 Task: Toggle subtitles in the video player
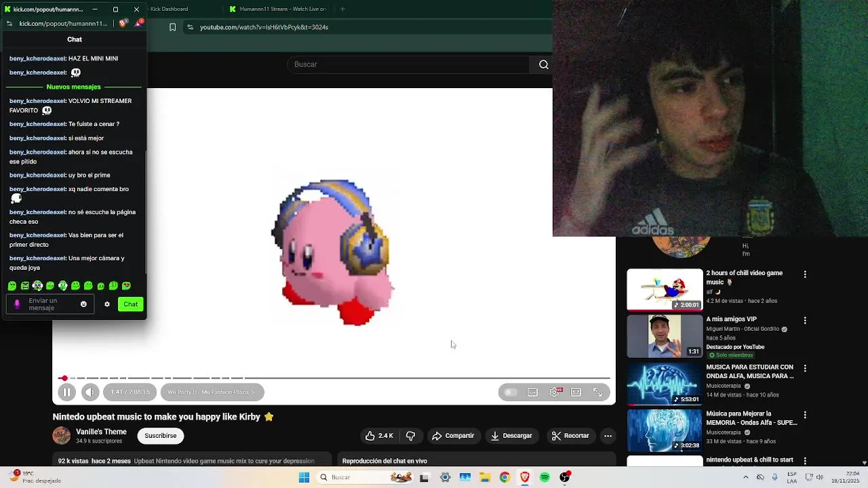pyautogui.click(x=532, y=392)
